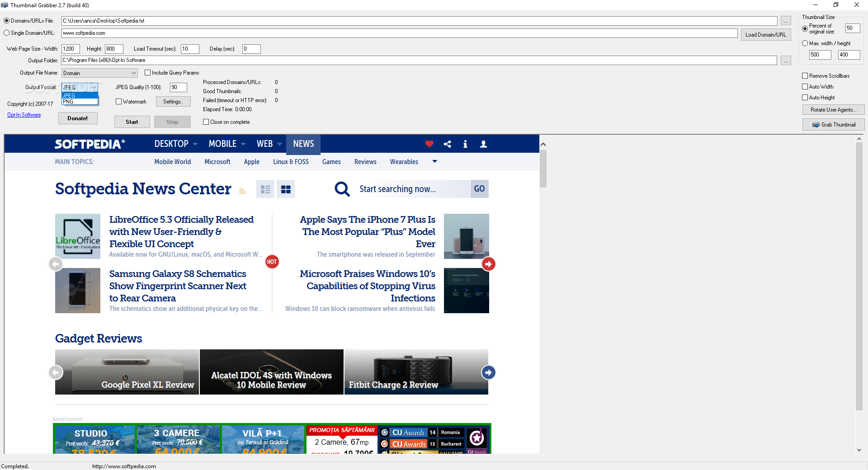Click GO search button
Viewport: 868px width, 470px height.
pos(479,189)
